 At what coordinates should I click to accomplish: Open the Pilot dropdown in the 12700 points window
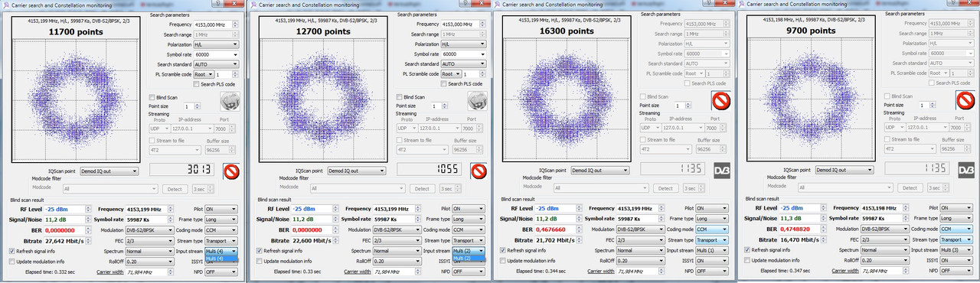tap(469, 208)
